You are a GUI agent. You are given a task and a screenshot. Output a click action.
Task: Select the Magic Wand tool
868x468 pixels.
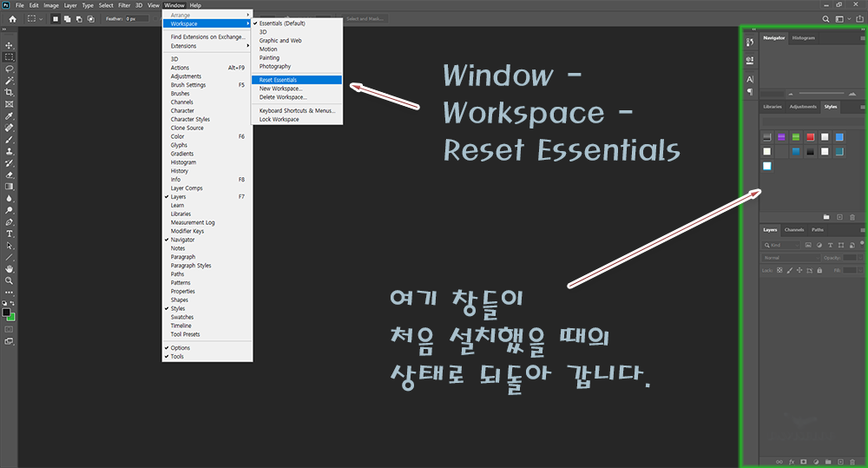9,80
